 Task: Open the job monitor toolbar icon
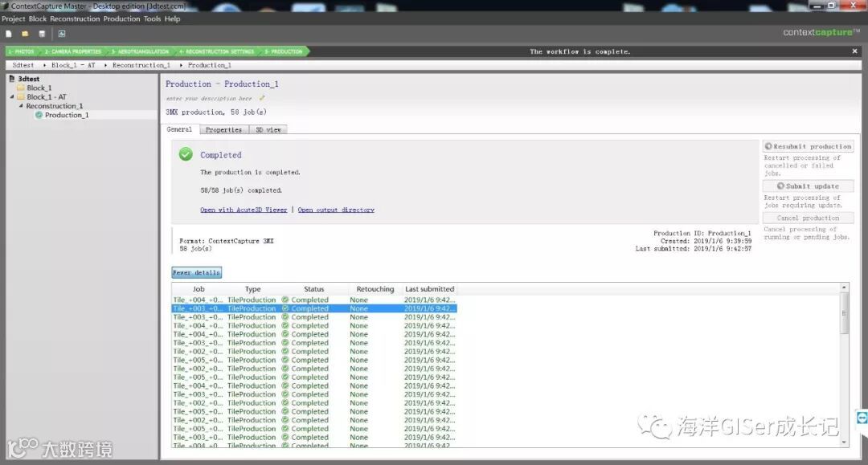(x=61, y=34)
